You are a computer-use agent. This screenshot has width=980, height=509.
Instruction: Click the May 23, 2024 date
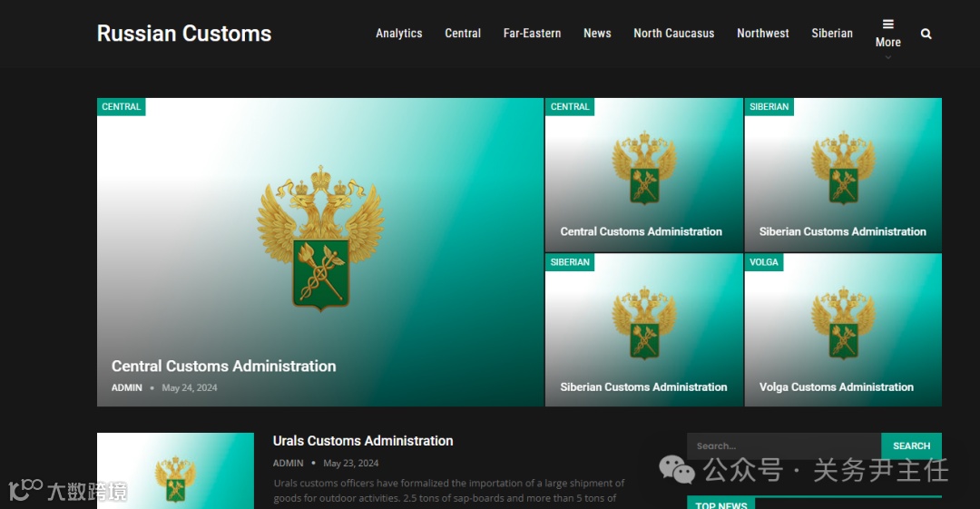pos(350,464)
